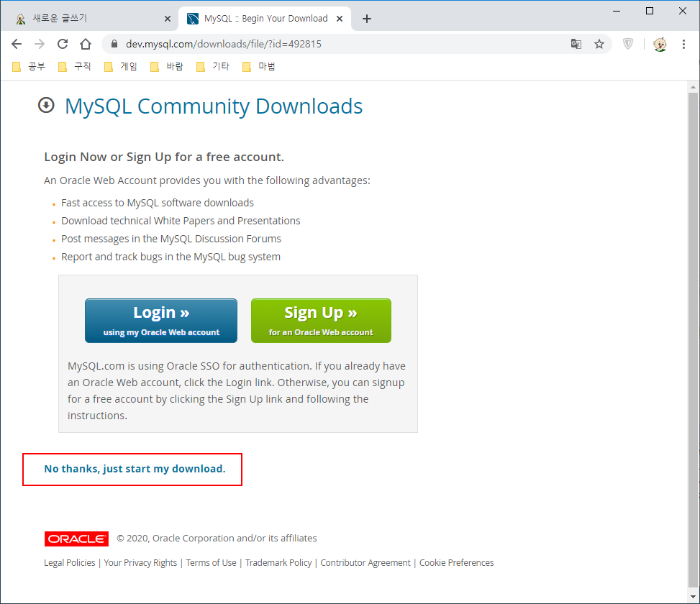Viewport: 700px width, 604px height.
Task: Open the 바람 bookmark folder
Action: click(167, 66)
